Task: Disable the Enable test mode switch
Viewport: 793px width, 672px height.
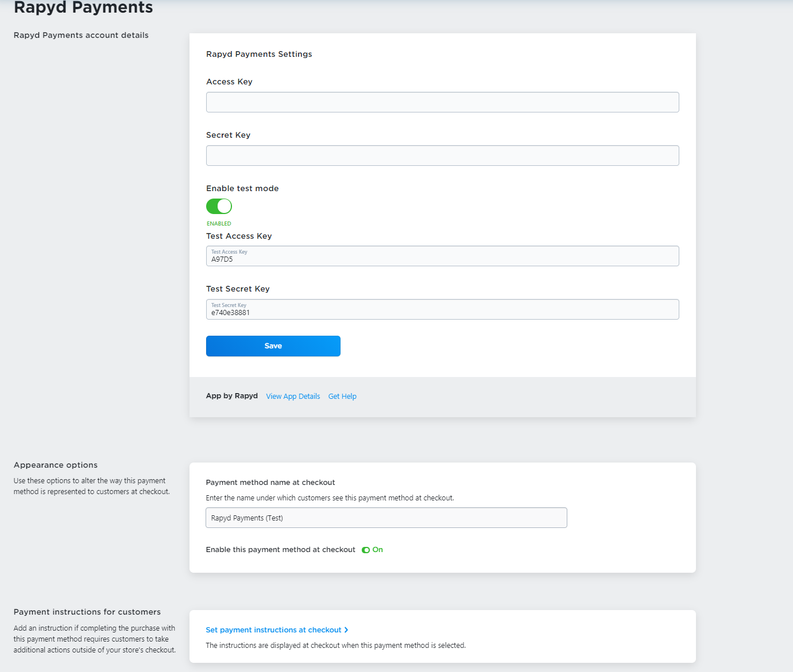Action: [x=219, y=206]
